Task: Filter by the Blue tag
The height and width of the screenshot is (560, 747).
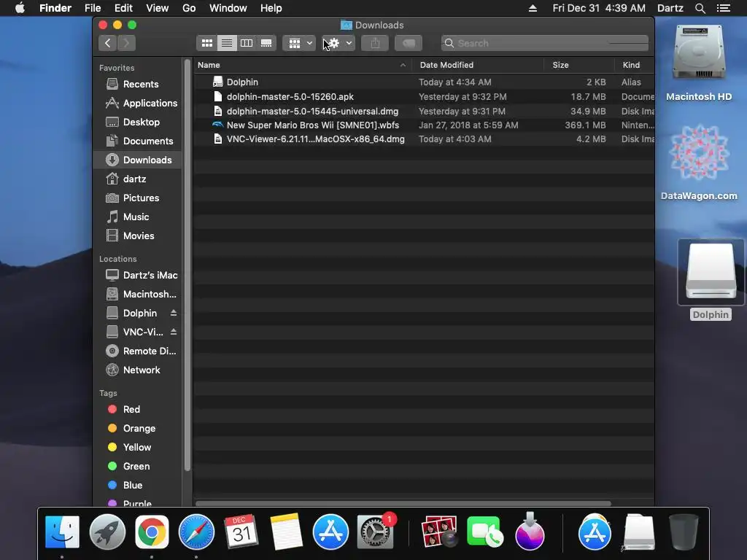Action: pos(137,485)
